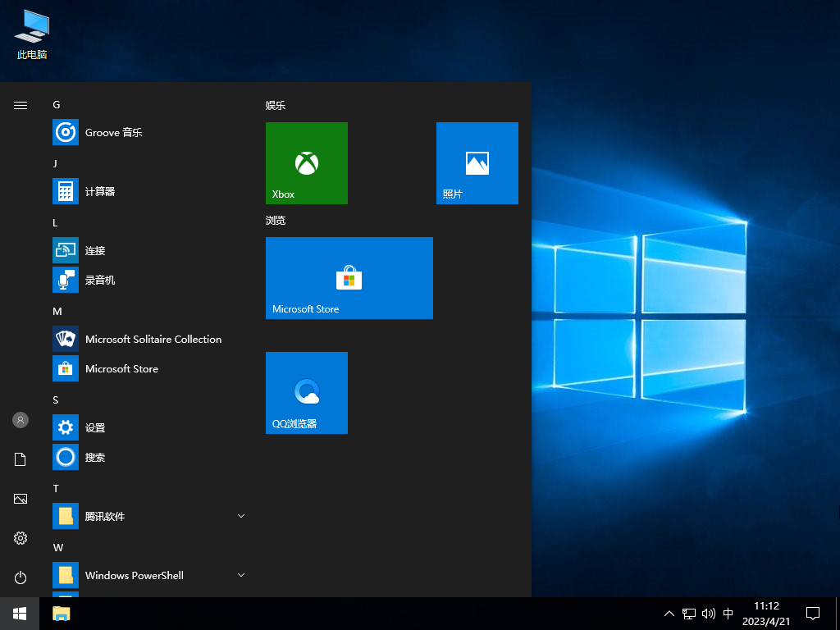Open File Explorer from the taskbar
This screenshot has height=630, width=840.
click(62, 614)
